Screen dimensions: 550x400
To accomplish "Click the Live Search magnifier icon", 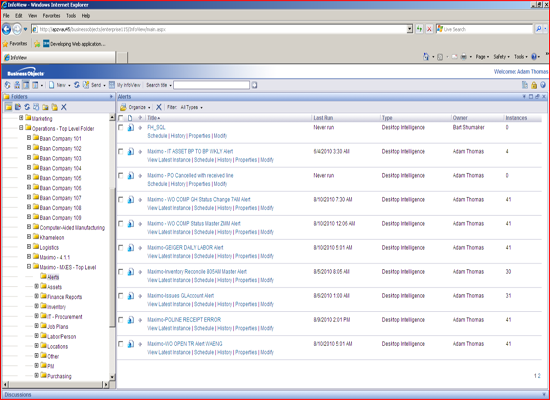I will [538, 29].
